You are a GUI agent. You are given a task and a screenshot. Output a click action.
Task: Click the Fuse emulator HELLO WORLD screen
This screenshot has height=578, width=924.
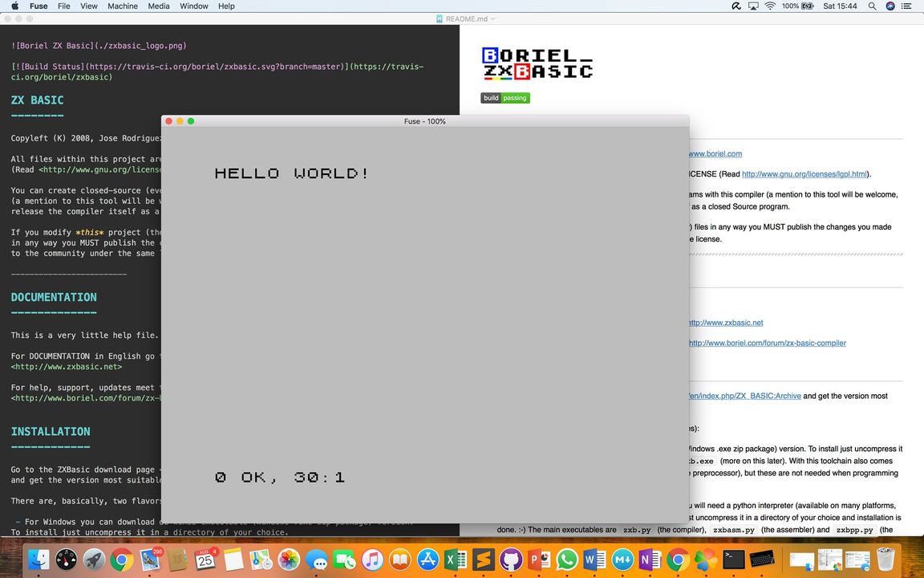tap(425, 321)
